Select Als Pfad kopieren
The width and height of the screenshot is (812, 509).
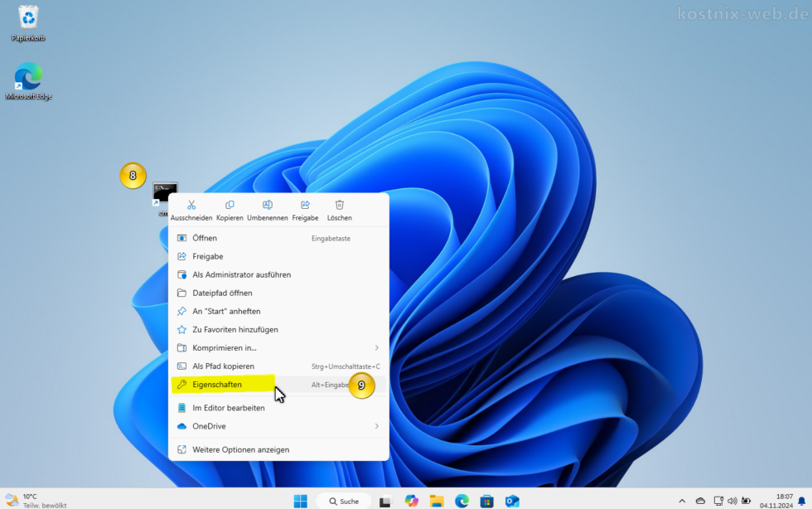pos(278,366)
